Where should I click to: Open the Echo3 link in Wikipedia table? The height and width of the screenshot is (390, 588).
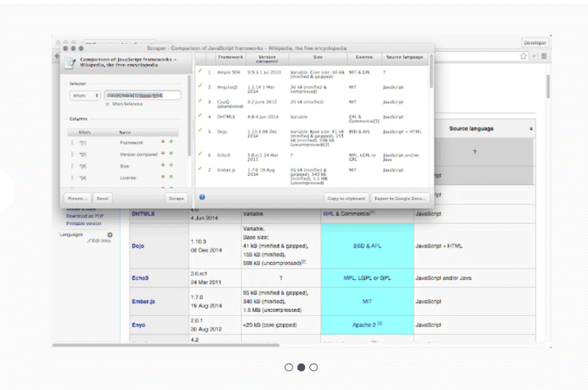click(x=140, y=277)
